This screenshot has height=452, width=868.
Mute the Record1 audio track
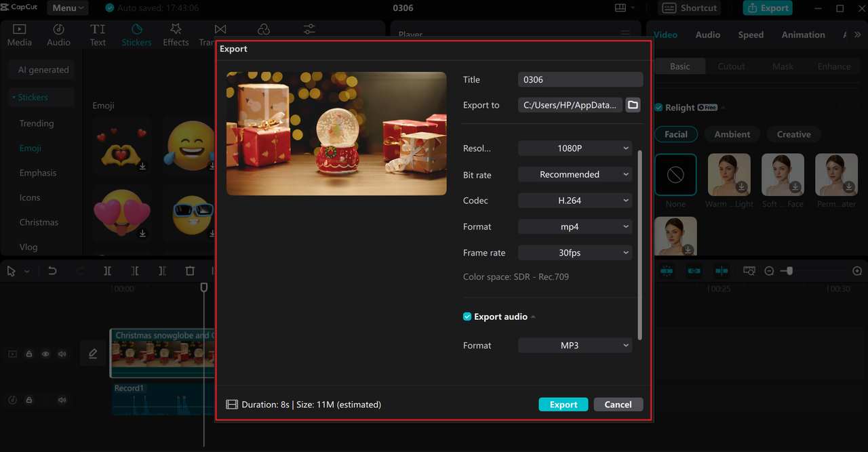click(x=62, y=400)
